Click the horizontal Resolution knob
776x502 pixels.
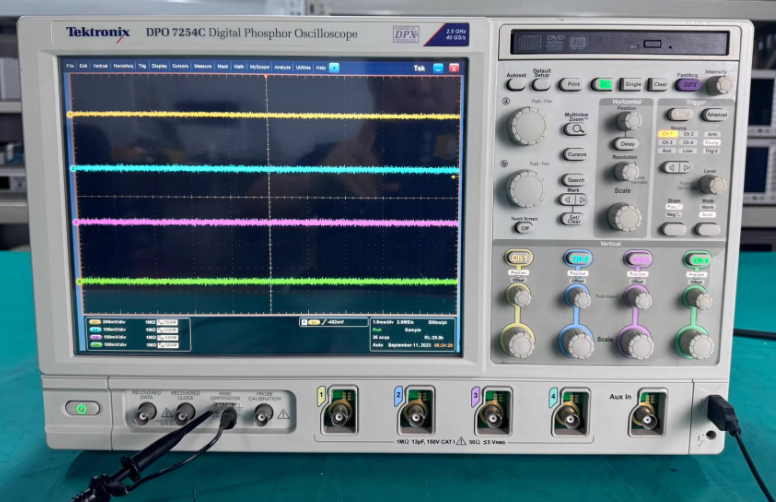(626, 172)
